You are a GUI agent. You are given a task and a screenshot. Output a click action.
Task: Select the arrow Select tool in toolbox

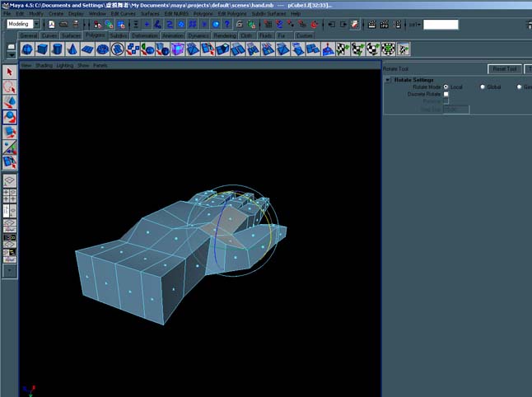click(x=10, y=72)
